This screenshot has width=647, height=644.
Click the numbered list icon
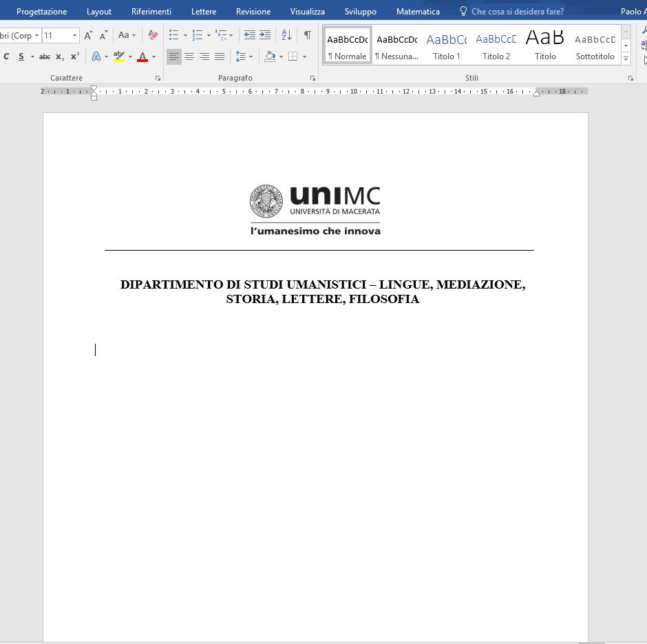[198, 35]
